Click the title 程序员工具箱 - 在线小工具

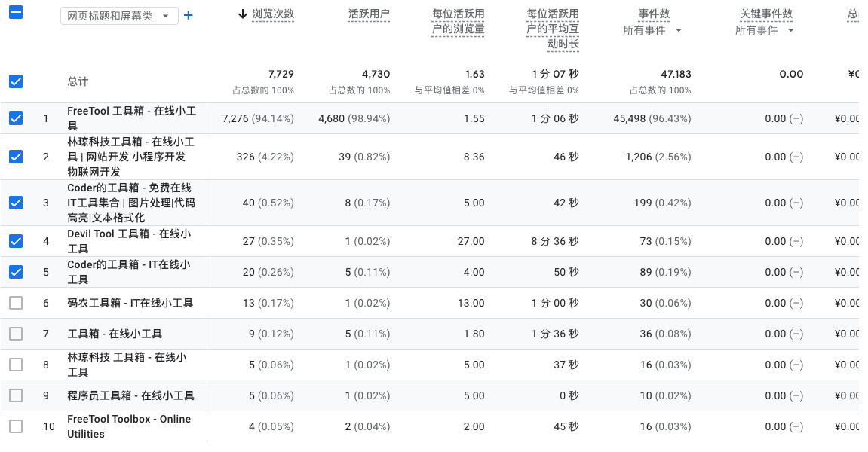tap(130, 395)
